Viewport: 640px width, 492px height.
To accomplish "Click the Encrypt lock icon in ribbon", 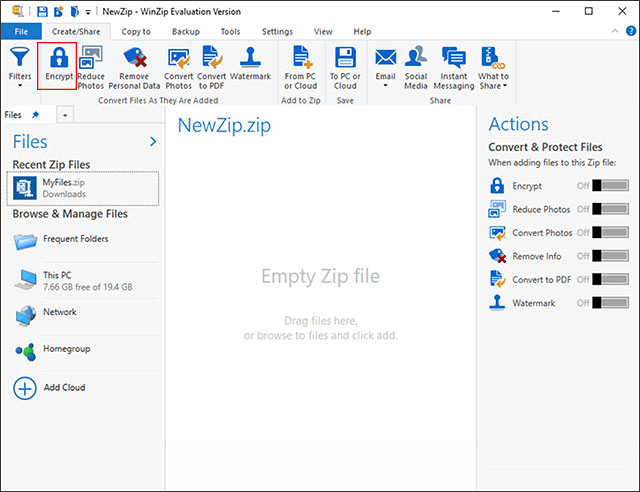I will coord(58,57).
